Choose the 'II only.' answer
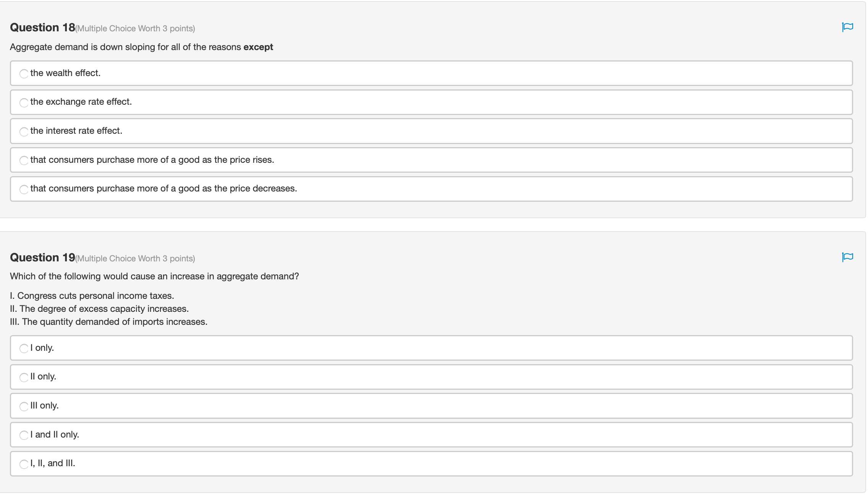This screenshot has height=496, width=868. pyautogui.click(x=24, y=377)
